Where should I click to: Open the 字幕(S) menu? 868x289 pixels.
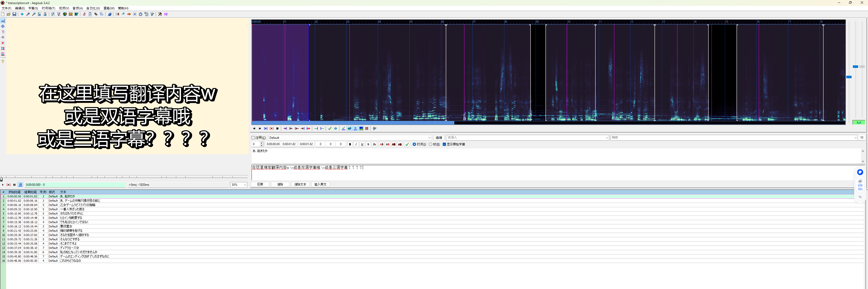[x=33, y=8]
